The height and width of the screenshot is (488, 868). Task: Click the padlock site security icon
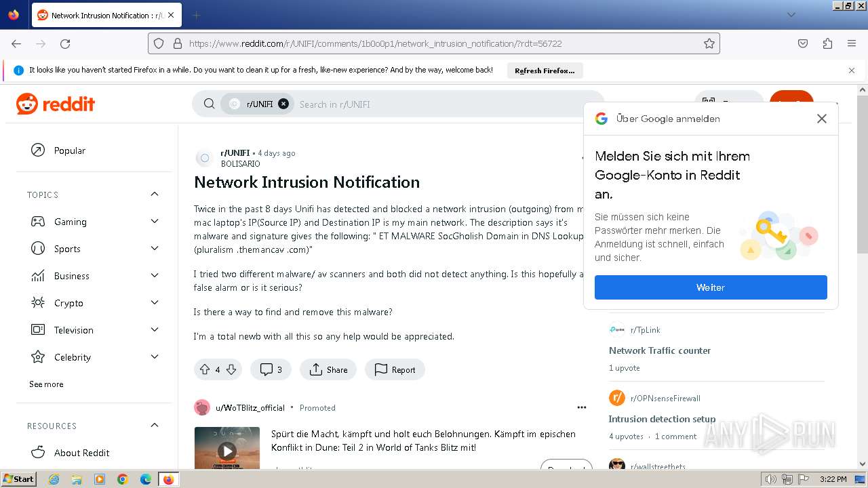[177, 43]
